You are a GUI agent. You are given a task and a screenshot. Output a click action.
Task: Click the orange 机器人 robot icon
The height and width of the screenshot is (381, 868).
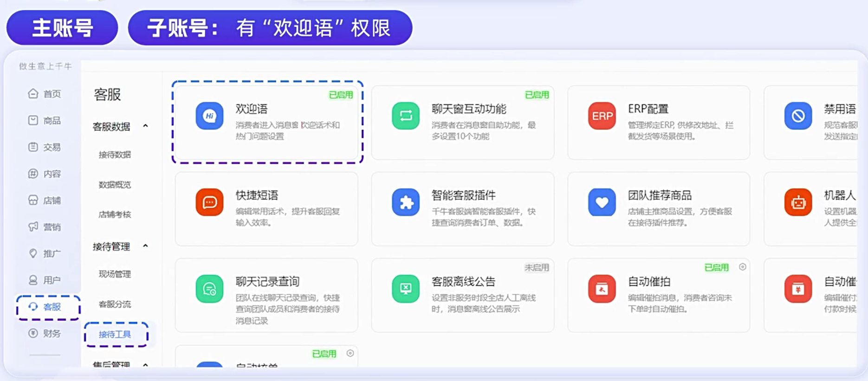(x=798, y=202)
